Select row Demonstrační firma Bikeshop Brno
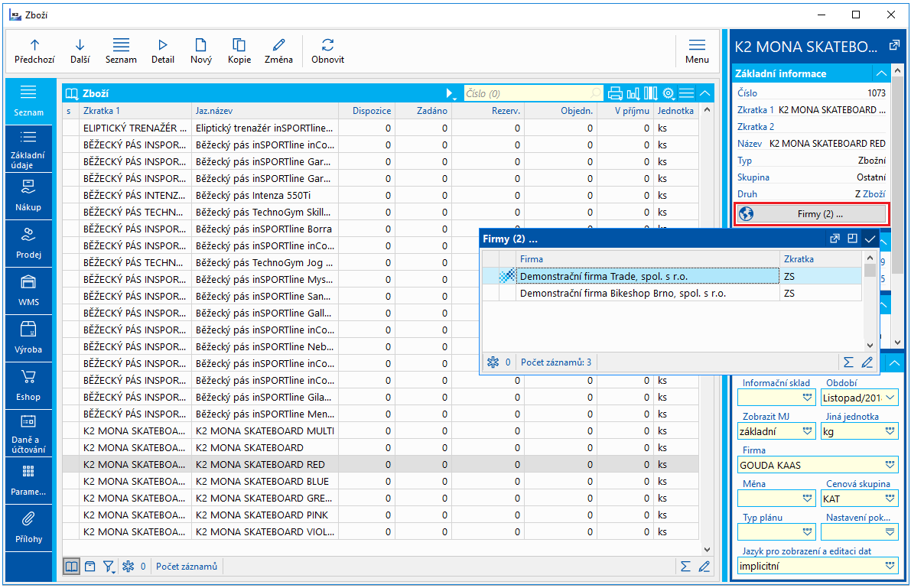The image size is (911, 588). click(623, 293)
